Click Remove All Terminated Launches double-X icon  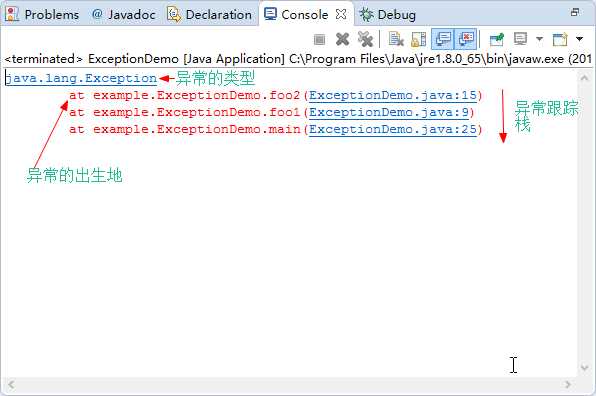pyautogui.click(x=365, y=39)
